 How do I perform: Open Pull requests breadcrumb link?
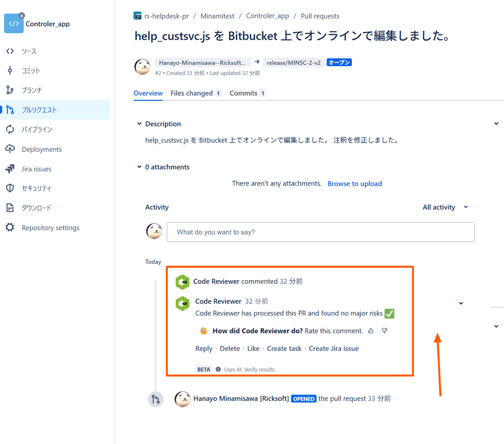(x=320, y=16)
